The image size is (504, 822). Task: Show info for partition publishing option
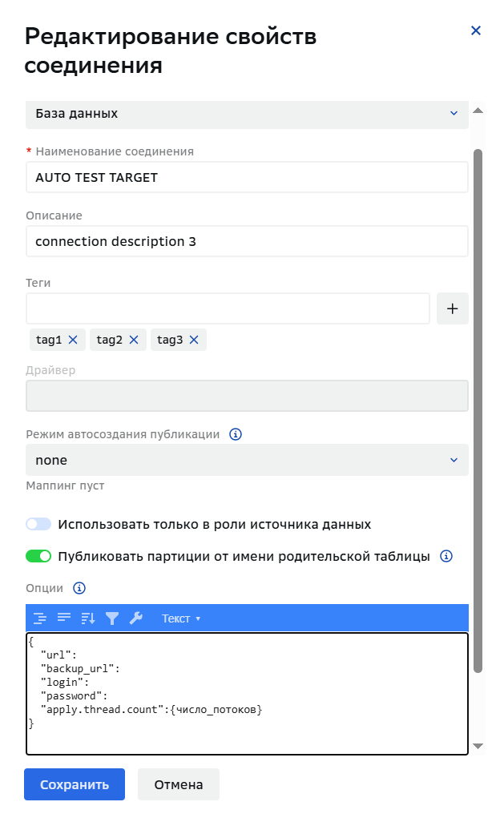point(446,556)
